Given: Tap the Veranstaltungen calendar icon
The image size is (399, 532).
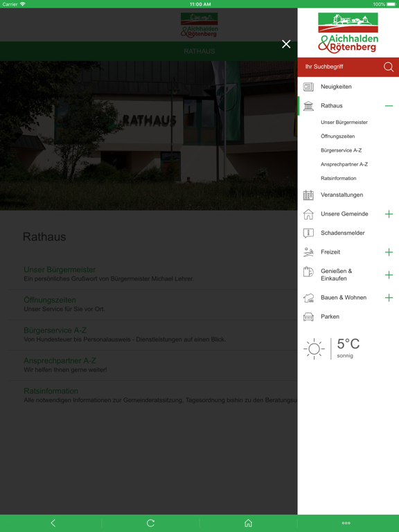Looking at the screenshot, I should 308,195.
